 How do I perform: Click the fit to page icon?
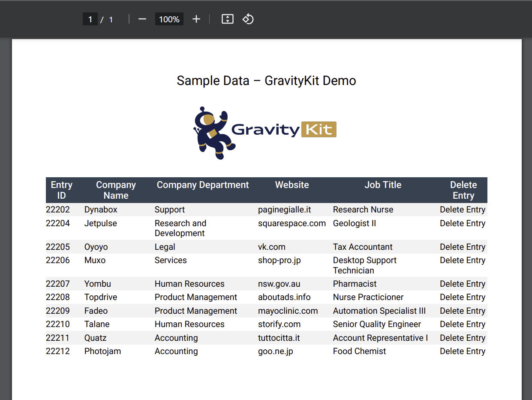point(227,19)
